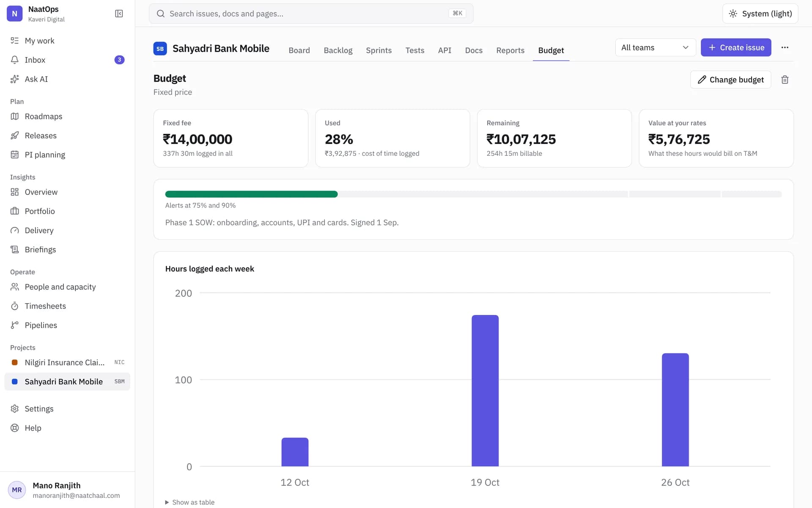
Task: Click the Delivery gauge icon
Action: click(x=15, y=230)
